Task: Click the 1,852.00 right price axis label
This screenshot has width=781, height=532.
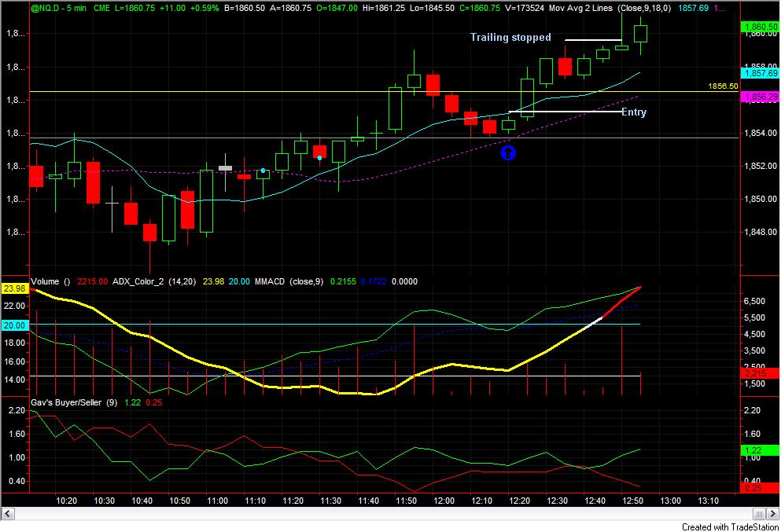Action: coord(760,167)
